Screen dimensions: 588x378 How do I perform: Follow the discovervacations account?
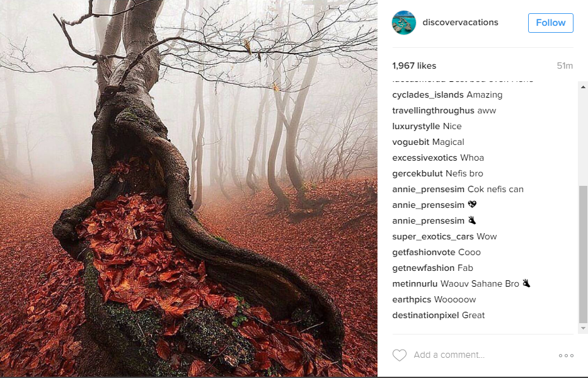(550, 23)
